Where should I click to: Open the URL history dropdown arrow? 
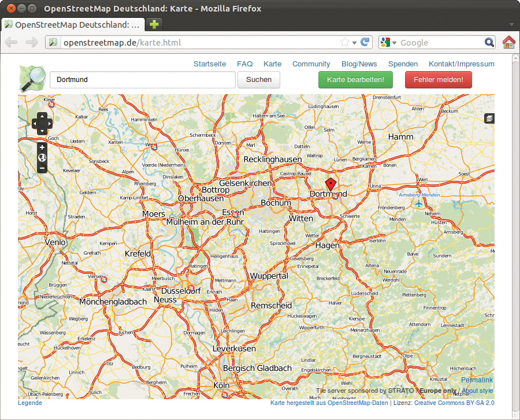pyautogui.click(x=354, y=43)
